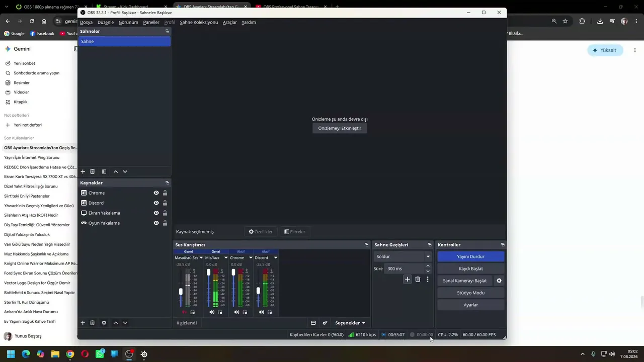This screenshot has height=362, width=644.
Task: Open virtual camera settings gear
Action: (x=499, y=281)
